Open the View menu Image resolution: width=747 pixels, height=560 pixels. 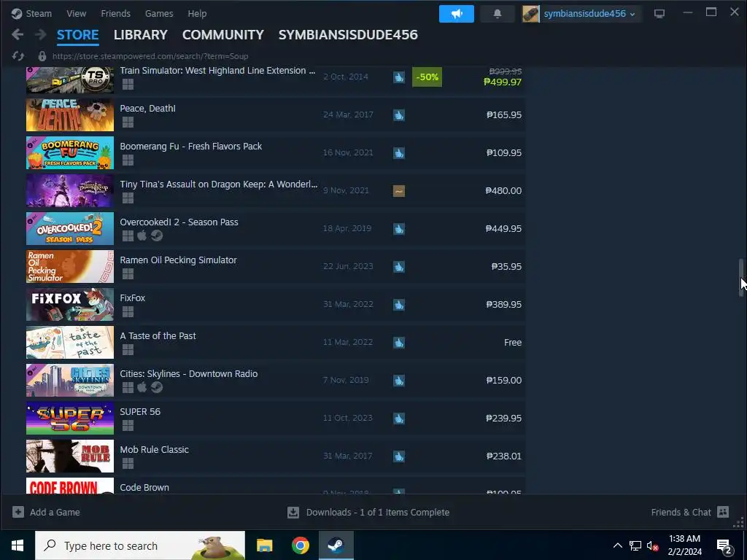(x=76, y=13)
